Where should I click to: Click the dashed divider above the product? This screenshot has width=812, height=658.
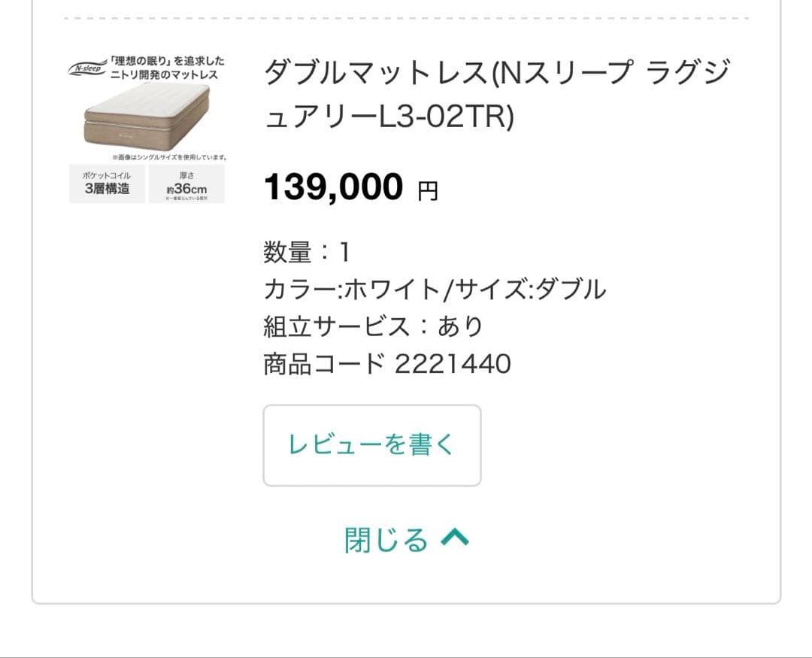click(406, 18)
